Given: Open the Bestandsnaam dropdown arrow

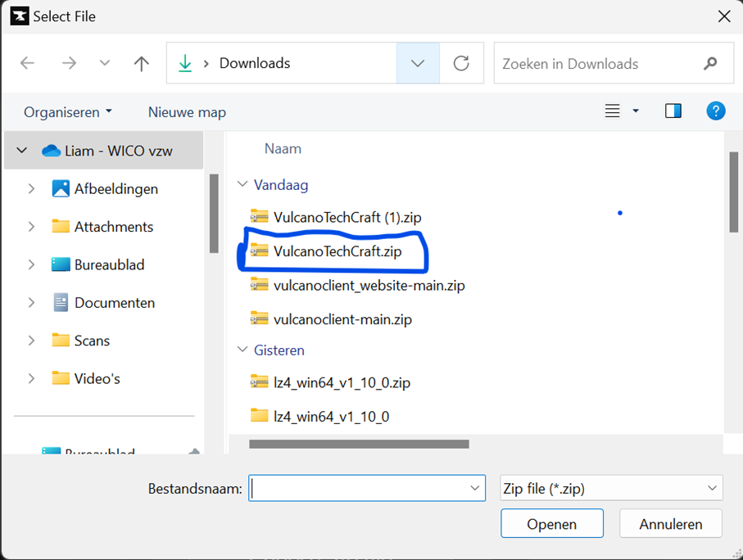Looking at the screenshot, I should (x=474, y=487).
